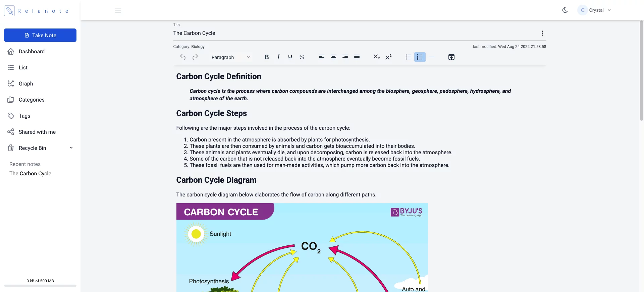The width and height of the screenshot is (644, 292).
Task: Center align text
Action: click(333, 57)
